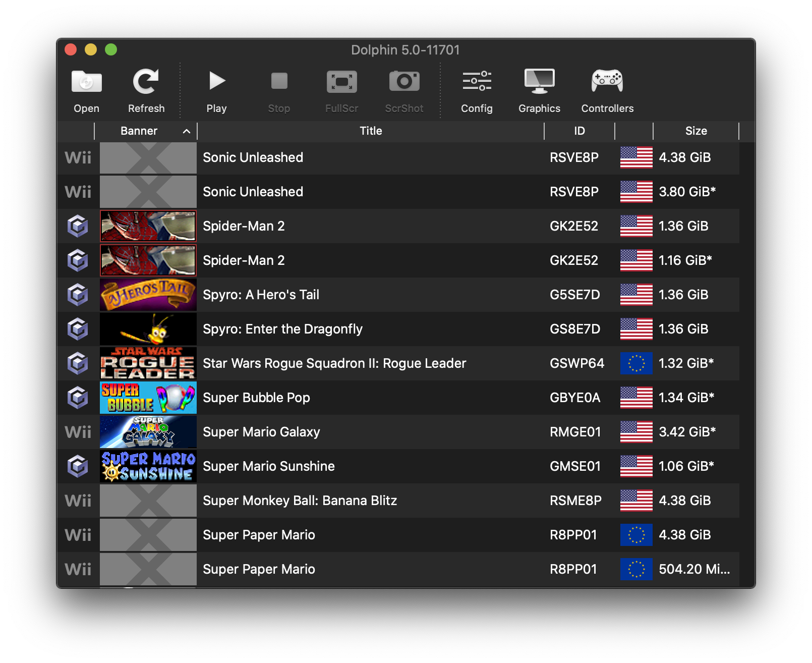Select Super Monkey Ball: Banana Blitz title
This screenshot has width=812, height=663.
[x=300, y=501]
